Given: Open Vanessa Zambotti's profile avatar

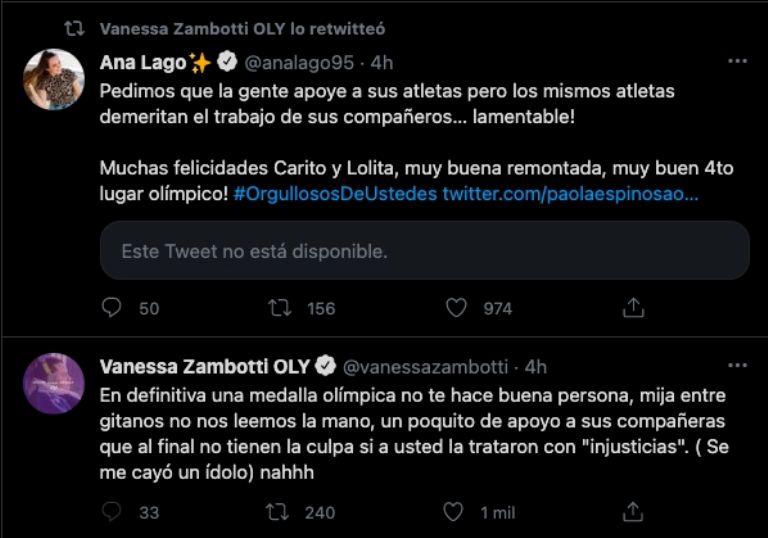Looking at the screenshot, I should (x=54, y=383).
